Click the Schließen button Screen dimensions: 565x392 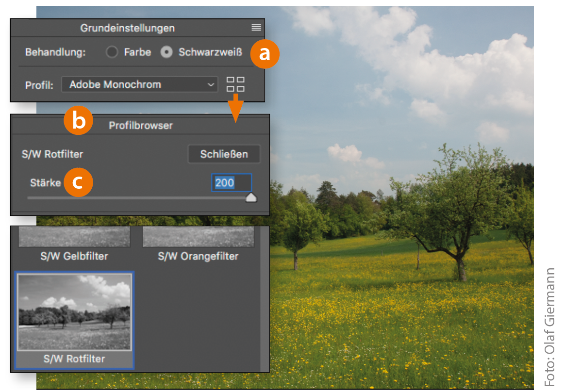224,154
